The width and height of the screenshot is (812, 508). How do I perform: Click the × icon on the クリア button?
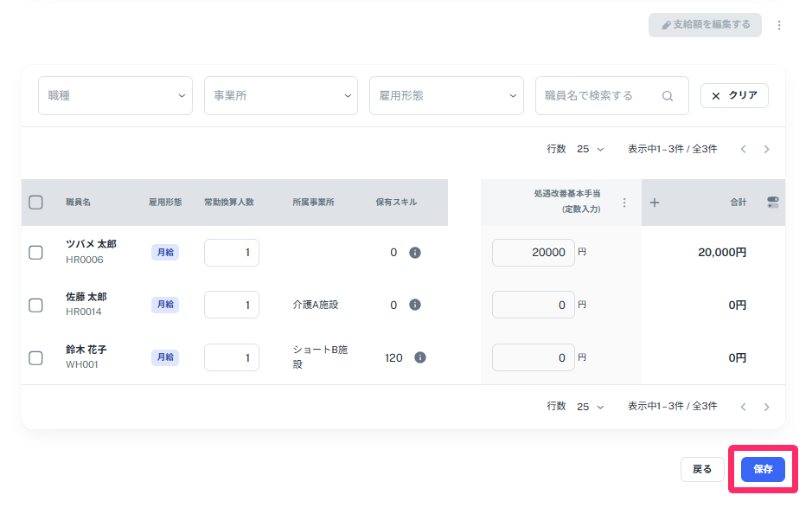717,95
